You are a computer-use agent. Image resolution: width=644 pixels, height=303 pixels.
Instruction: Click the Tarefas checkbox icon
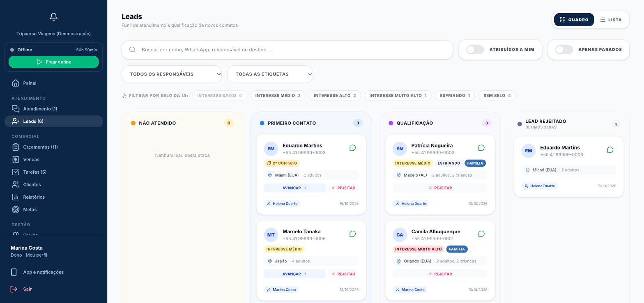(16, 172)
